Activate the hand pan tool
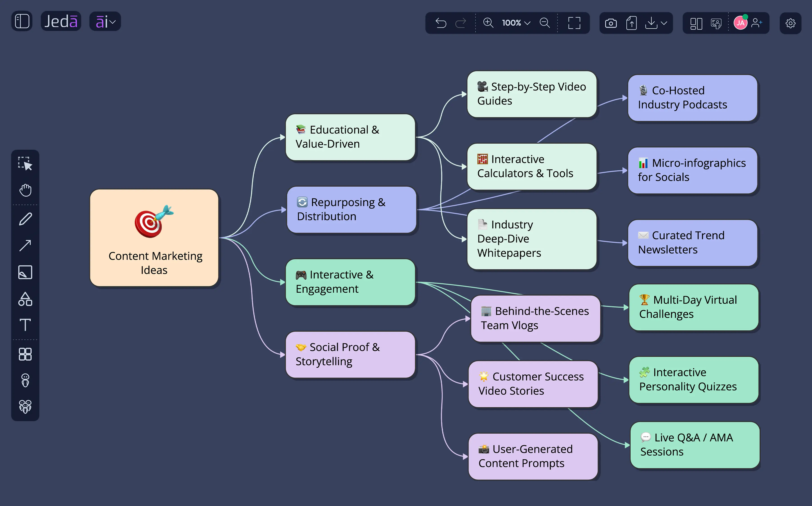 [x=25, y=190]
